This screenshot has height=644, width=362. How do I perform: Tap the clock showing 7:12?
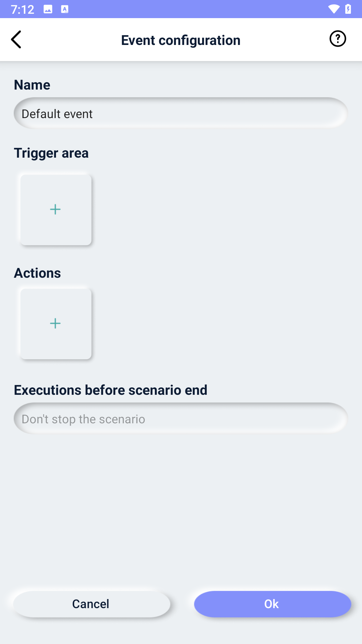[x=22, y=9]
